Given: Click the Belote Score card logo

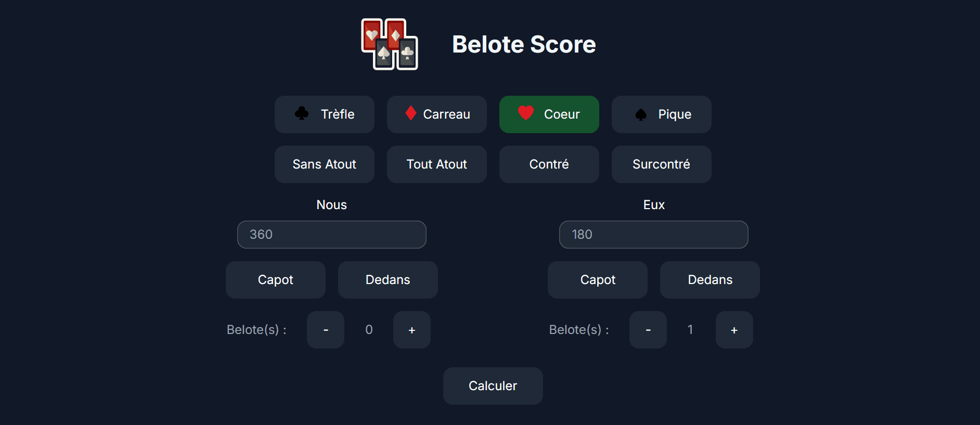Looking at the screenshot, I should click(389, 44).
